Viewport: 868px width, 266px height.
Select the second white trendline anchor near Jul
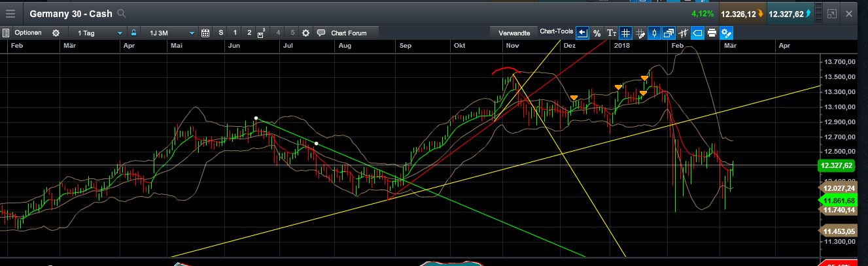tap(317, 143)
